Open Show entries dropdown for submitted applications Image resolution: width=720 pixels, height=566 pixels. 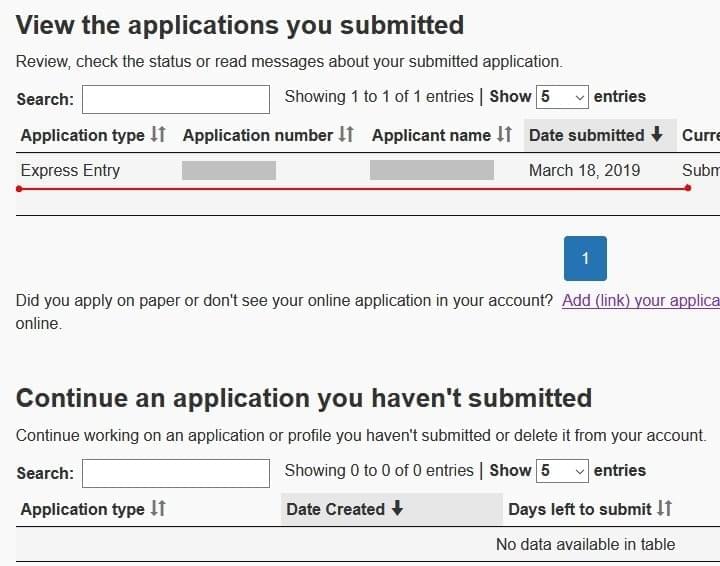click(562, 97)
